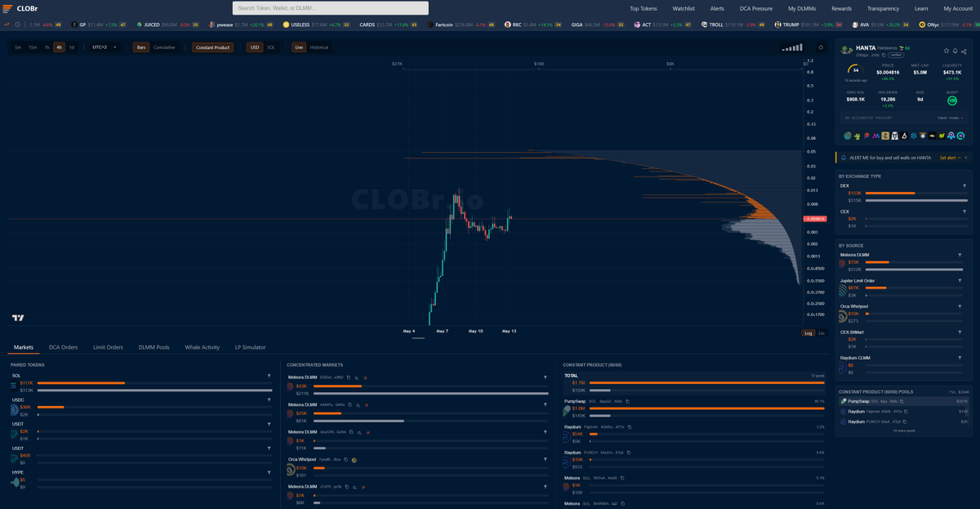The height and width of the screenshot is (509, 980).
Task: Open the DCA Pressure page
Action: click(756, 8)
